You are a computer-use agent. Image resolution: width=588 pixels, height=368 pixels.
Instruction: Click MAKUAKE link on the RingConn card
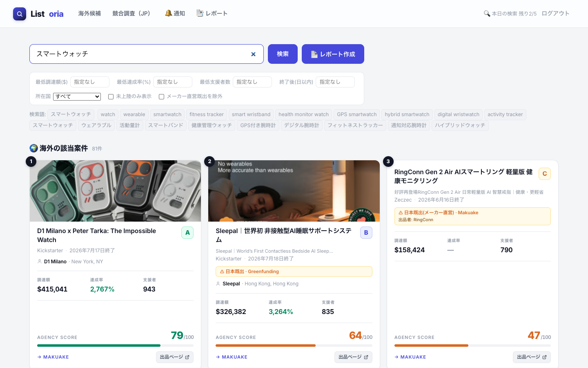[x=410, y=357]
